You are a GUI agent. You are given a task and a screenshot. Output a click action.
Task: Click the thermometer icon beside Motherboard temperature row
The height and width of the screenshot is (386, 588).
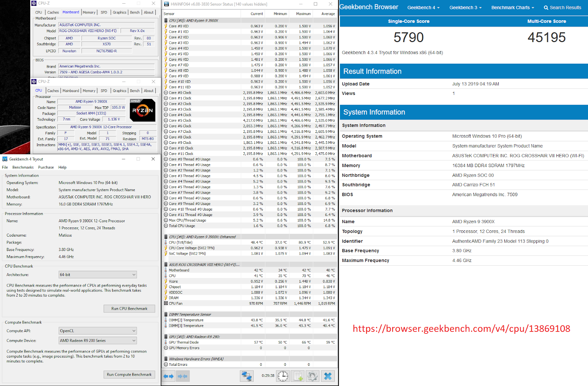point(166,270)
